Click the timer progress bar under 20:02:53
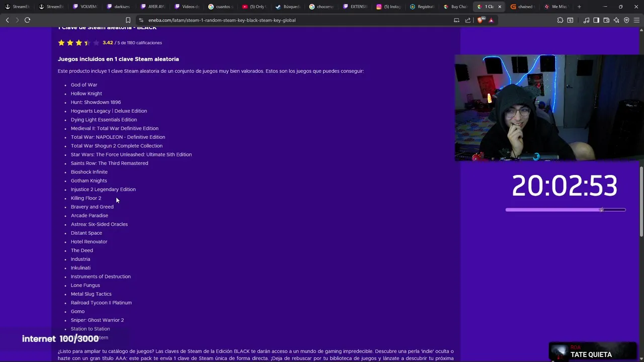The width and height of the screenshot is (644, 362). [x=566, y=210]
